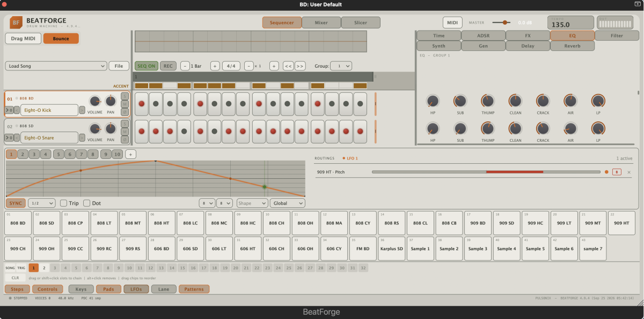Screen dimensions: 644x319
Task: Open the Filter tab
Action: (617, 35)
